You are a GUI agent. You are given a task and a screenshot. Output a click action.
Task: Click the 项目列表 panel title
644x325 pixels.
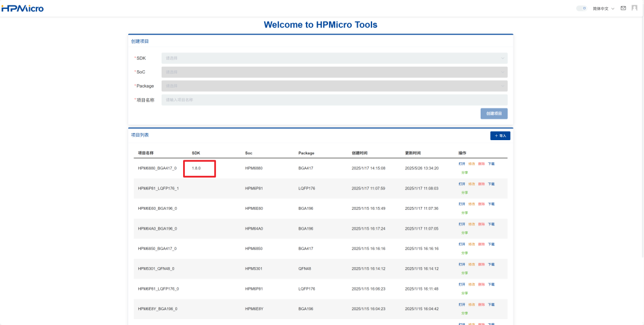click(x=140, y=135)
